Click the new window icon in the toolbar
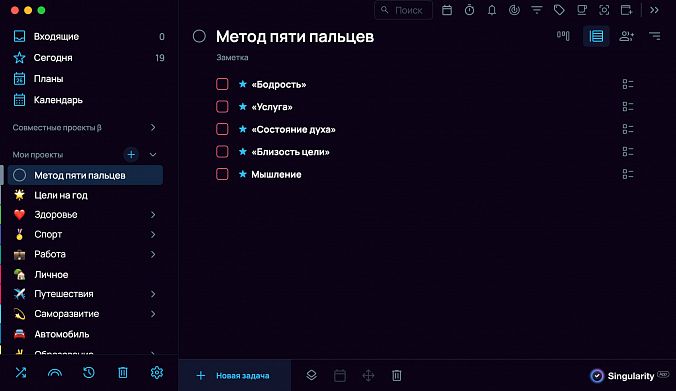 626,10
